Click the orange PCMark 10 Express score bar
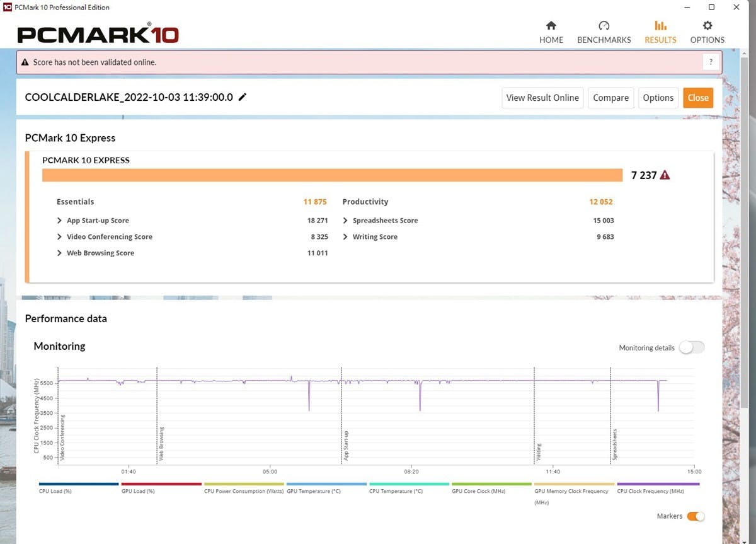Viewport: 756px width, 544px height. 333,175
